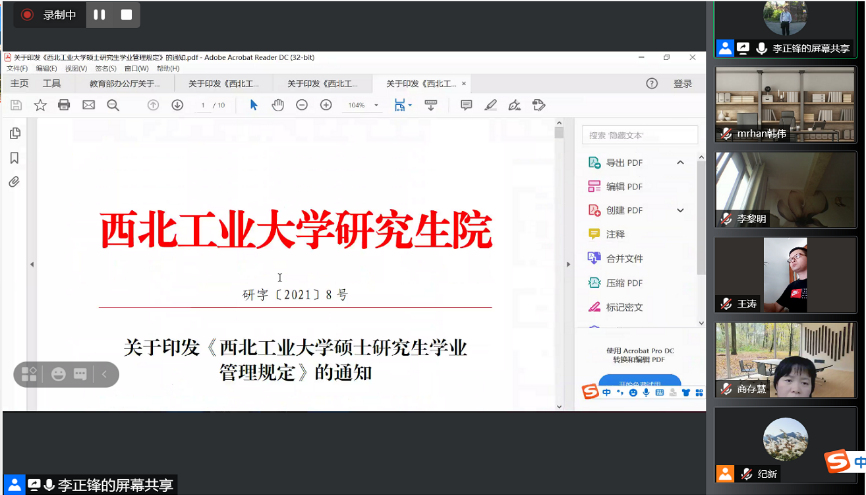Click the print icon in Acrobat toolbar
This screenshot has width=866, height=495.
(64, 105)
